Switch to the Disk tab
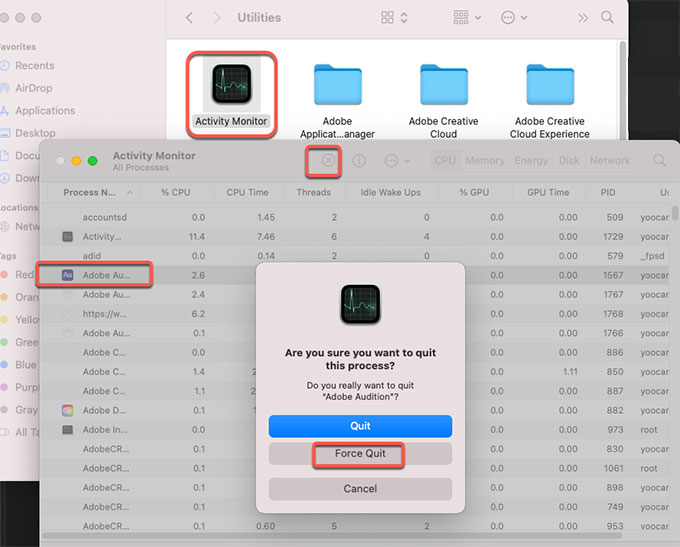 tap(569, 160)
